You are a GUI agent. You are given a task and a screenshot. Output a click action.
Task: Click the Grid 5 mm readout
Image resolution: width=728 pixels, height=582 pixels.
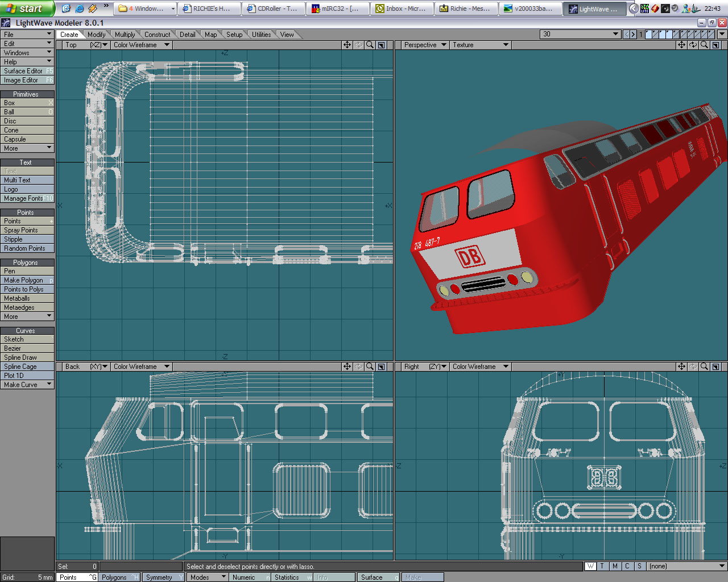27,577
